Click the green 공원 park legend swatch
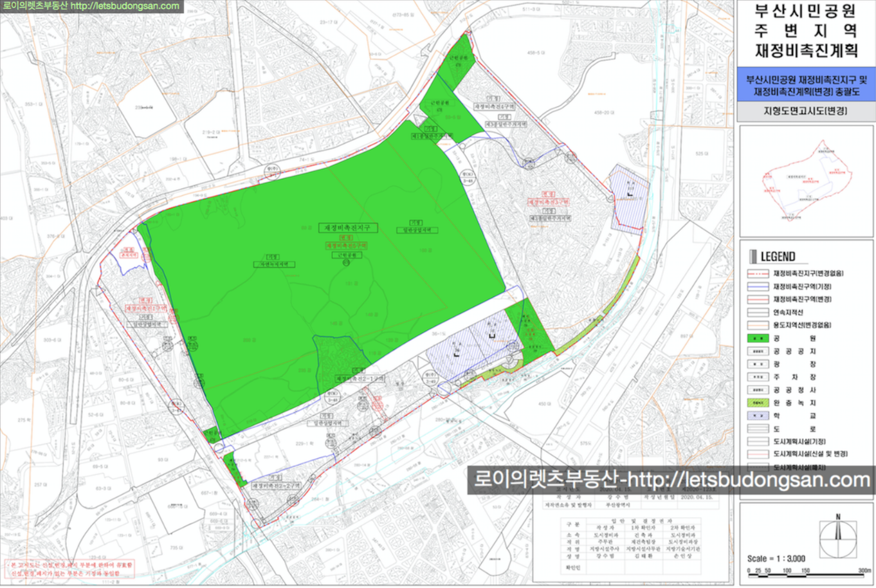This screenshot has height=588, width=876. pos(758,338)
